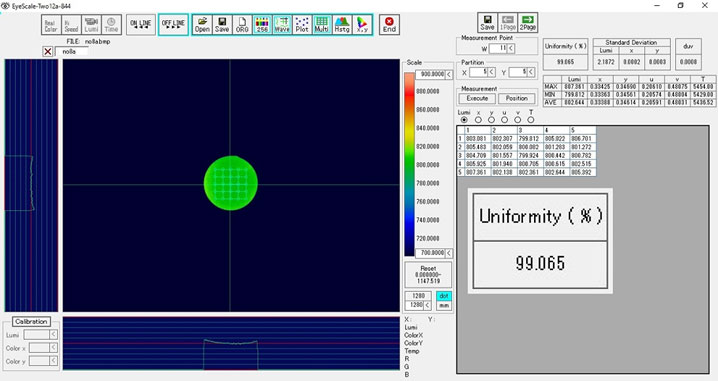Screen dimensions: 718x381
Task: Show the x,y chromaticity diagram icon
Action: (362, 25)
